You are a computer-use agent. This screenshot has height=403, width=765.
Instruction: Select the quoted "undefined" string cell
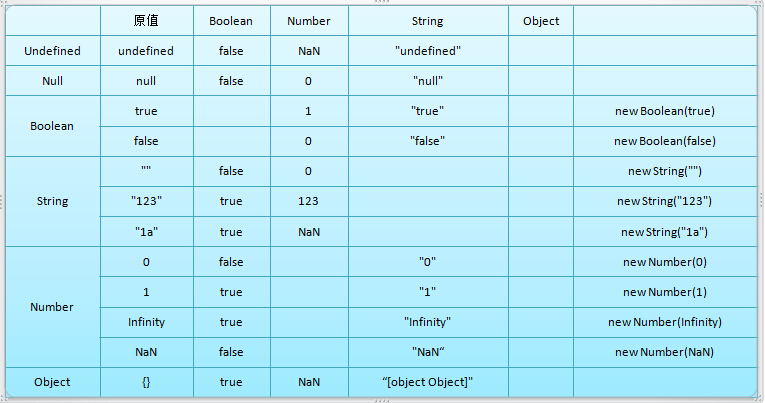[427, 51]
